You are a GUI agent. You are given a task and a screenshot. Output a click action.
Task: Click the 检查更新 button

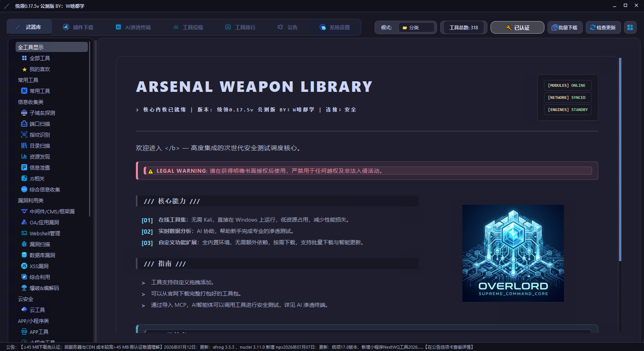(x=603, y=28)
